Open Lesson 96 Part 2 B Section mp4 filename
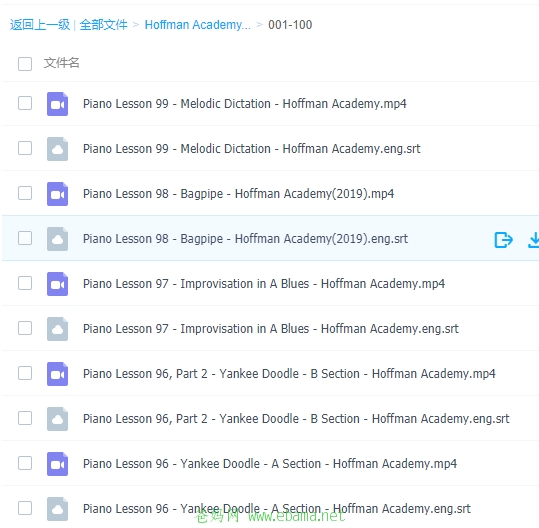539x528 pixels. pos(289,374)
